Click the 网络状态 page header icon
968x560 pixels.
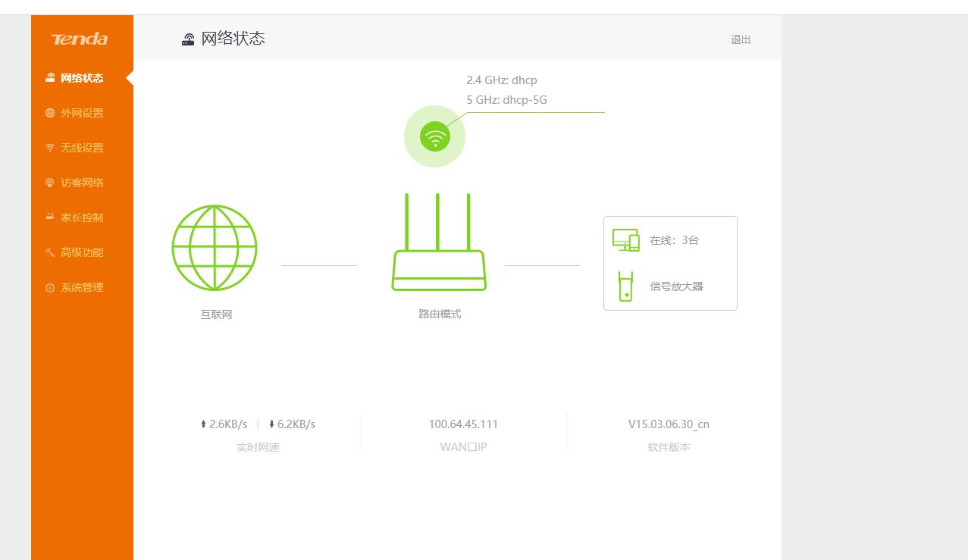tap(187, 39)
